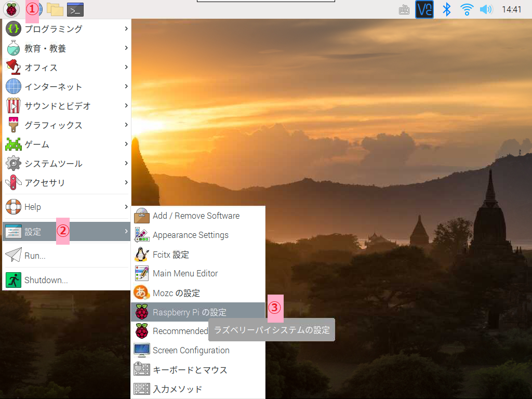Image resolution: width=532 pixels, height=399 pixels.
Task: Click the Raspberry Pi main menu icon
Action: [11, 9]
